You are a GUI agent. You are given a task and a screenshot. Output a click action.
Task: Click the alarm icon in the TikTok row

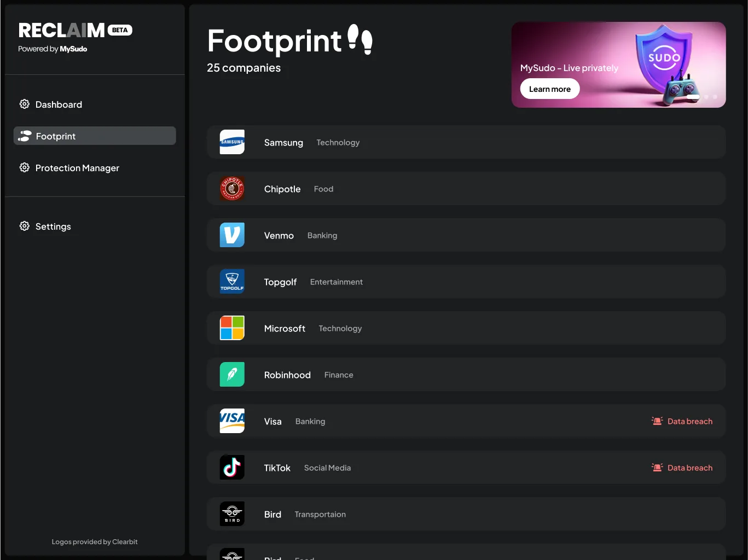pyautogui.click(x=657, y=467)
